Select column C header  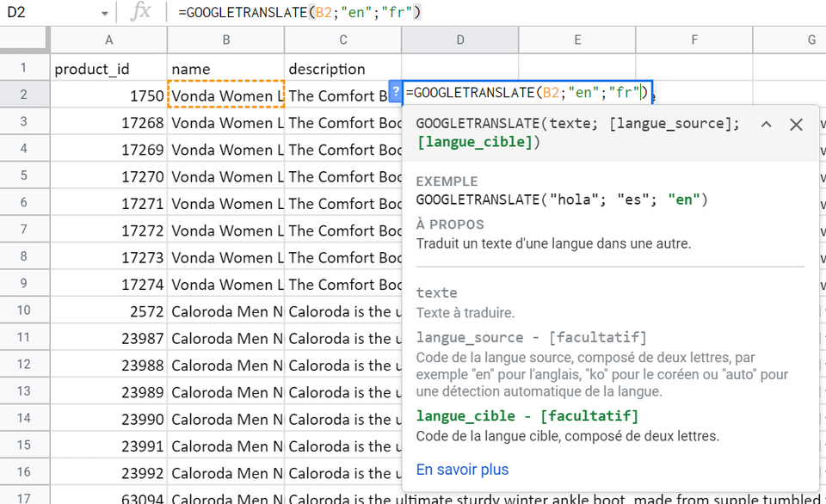coord(343,40)
